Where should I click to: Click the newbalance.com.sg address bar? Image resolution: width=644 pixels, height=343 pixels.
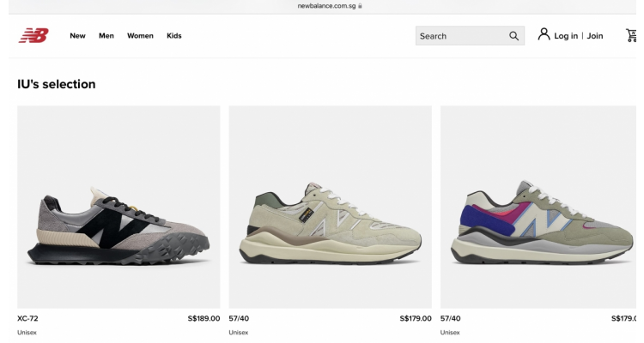[x=326, y=6]
